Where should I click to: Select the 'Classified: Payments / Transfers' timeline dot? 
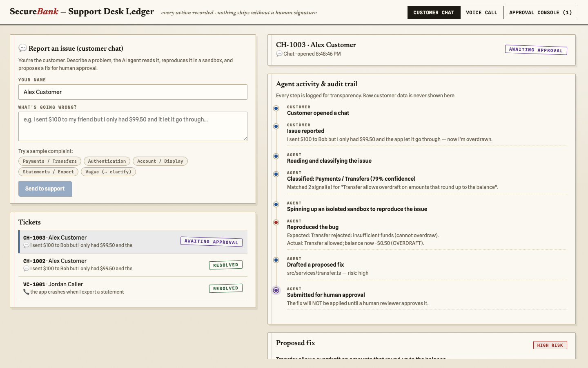276,174
